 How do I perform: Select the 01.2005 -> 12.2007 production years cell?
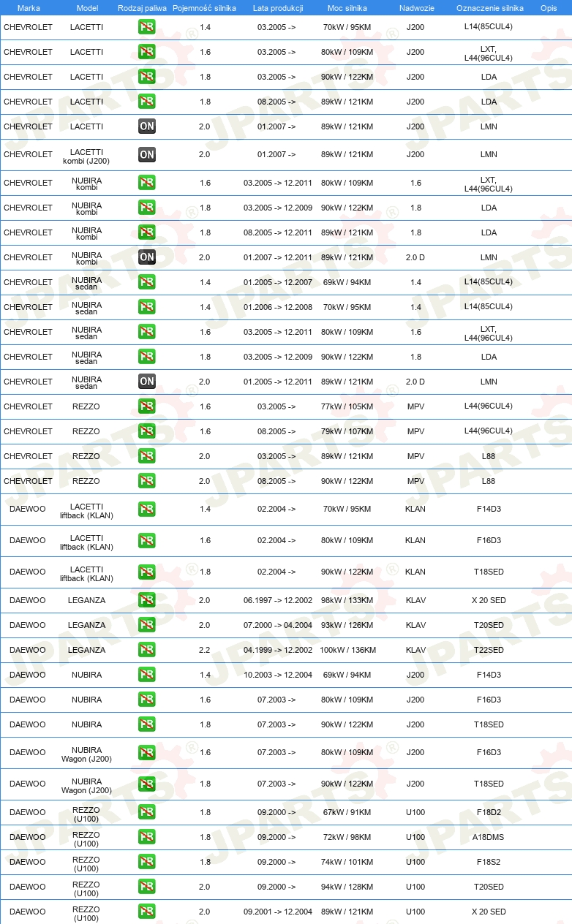[278, 282]
